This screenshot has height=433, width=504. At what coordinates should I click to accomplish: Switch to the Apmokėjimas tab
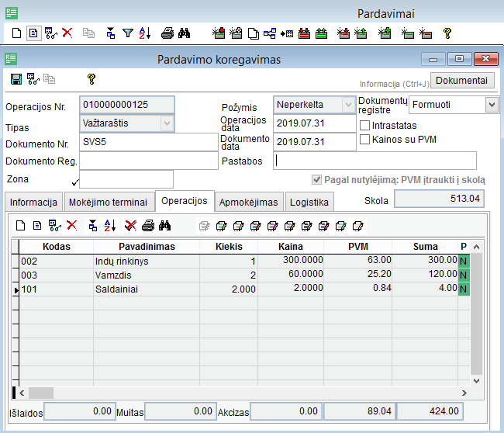click(248, 203)
